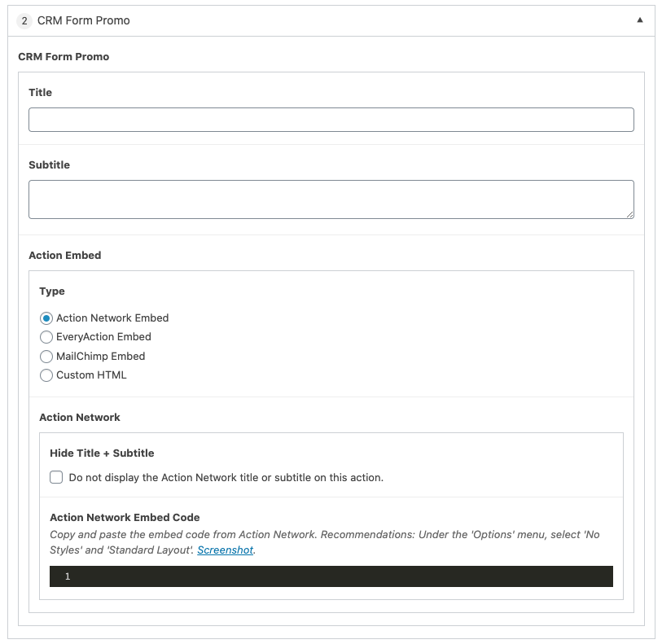
Task: Click the 'Action Embed' section label
Action: pyautogui.click(x=65, y=256)
